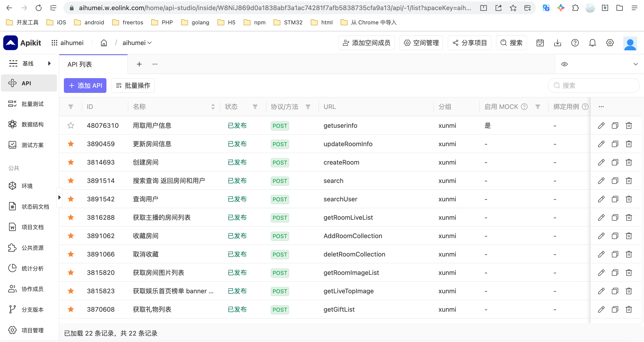Expand the aihumei project dropdown
This screenshot has height=342, width=644.
point(137,43)
